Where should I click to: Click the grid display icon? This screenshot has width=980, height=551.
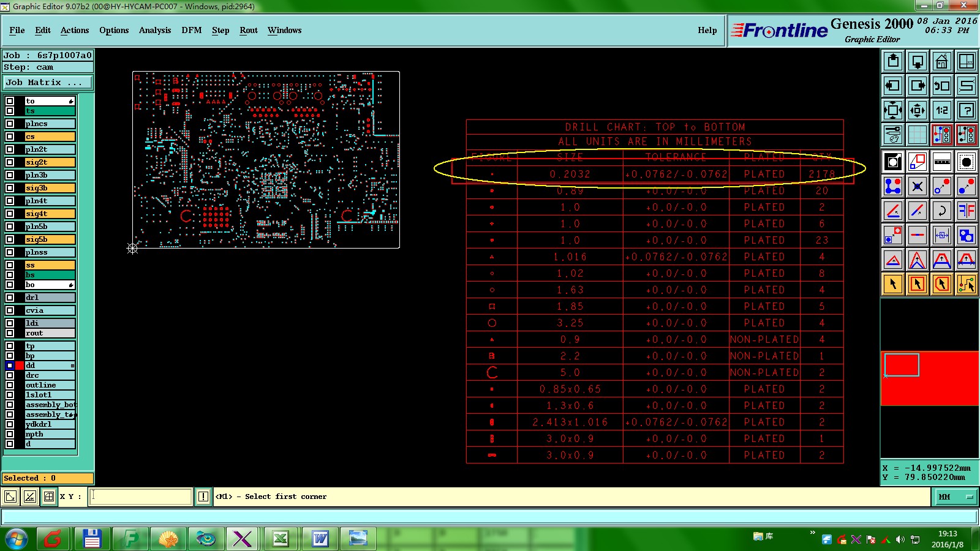tap(918, 135)
